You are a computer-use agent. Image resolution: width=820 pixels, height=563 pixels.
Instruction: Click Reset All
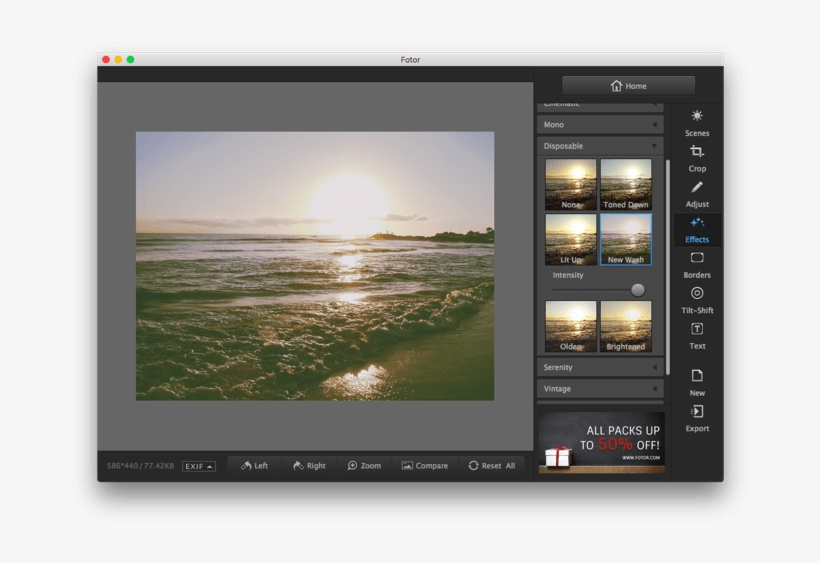coord(492,465)
